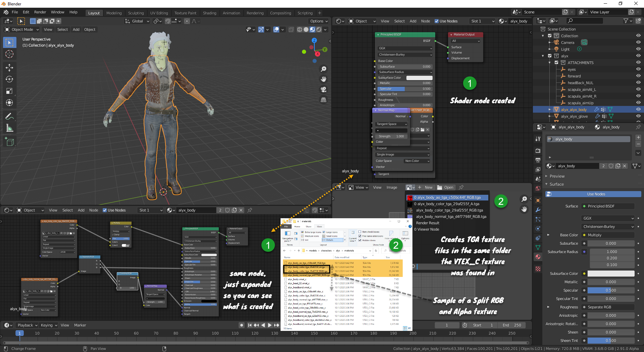Viewport: 644px width, 352px height.
Task: Switch to the Texture Paint workspace tab
Action: coord(185,13)
